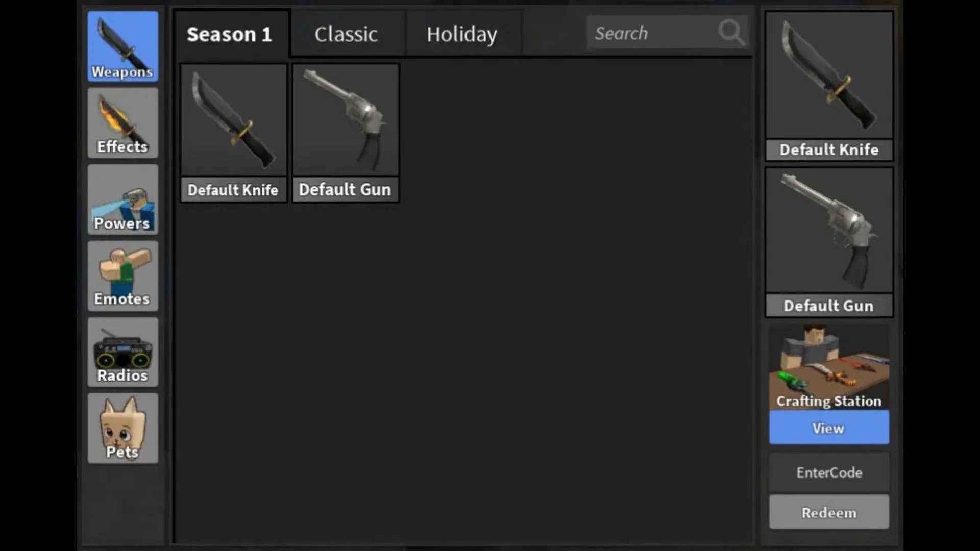Click the search magnifier icon

coord(731,32)
